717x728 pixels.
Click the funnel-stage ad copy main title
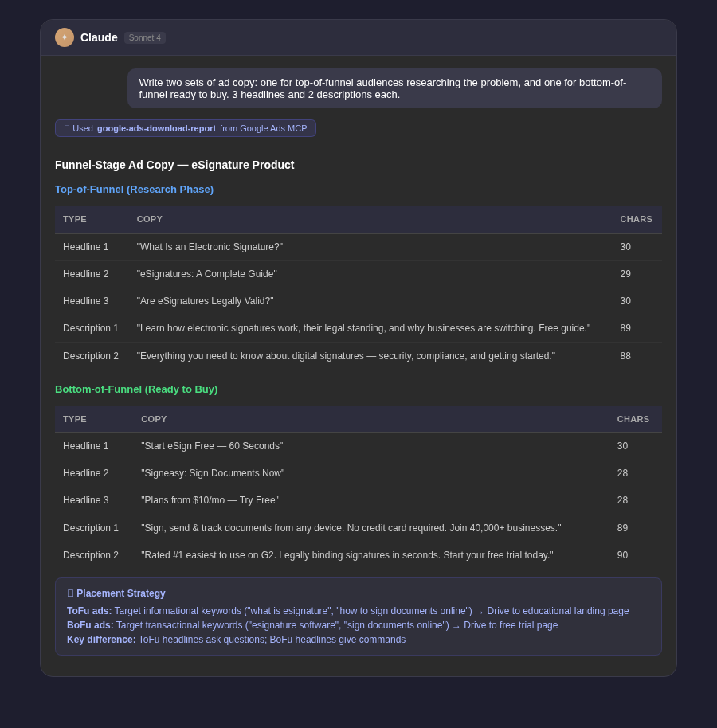[174, 165]
